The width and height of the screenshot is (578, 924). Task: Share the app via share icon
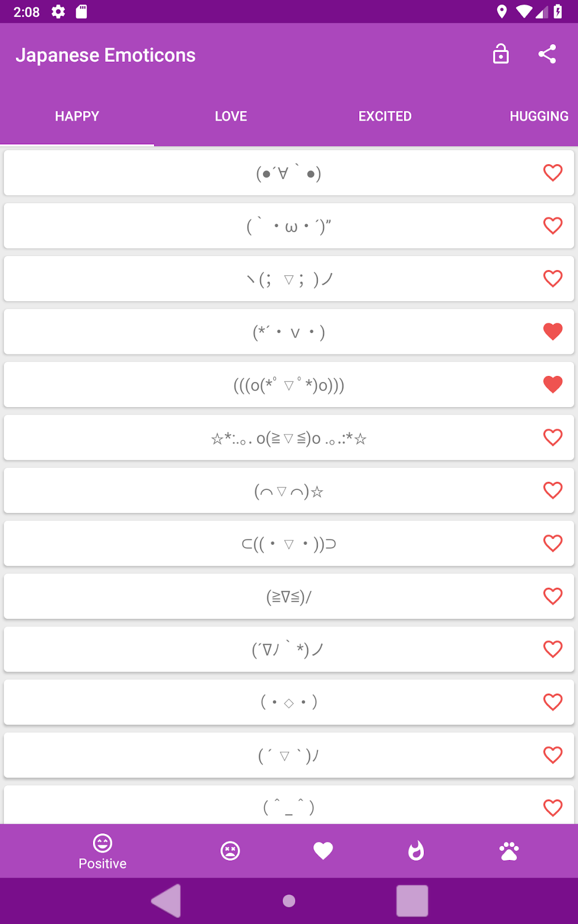(x=547, y=54)
